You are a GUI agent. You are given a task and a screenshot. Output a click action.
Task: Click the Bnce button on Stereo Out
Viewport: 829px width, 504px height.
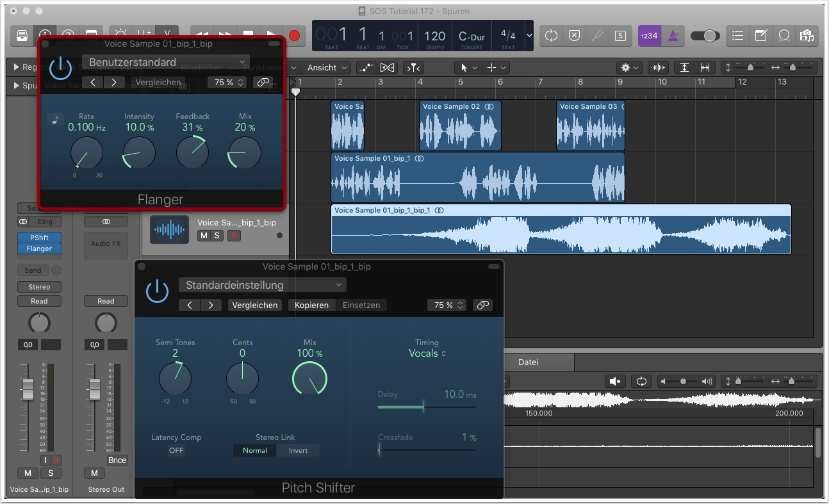pyautogui.click(x=117, y=460)
